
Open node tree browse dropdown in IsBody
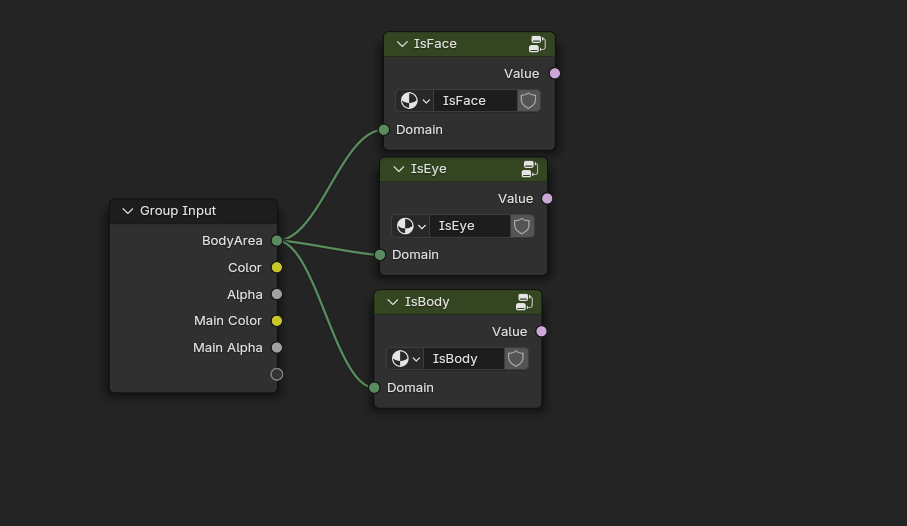point(405,359)
